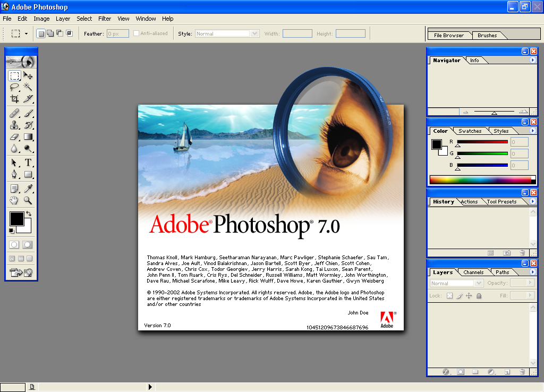The image size is (544, 392).
Task: Switch to the Swatches tab
Action: [x=470, y=131]
